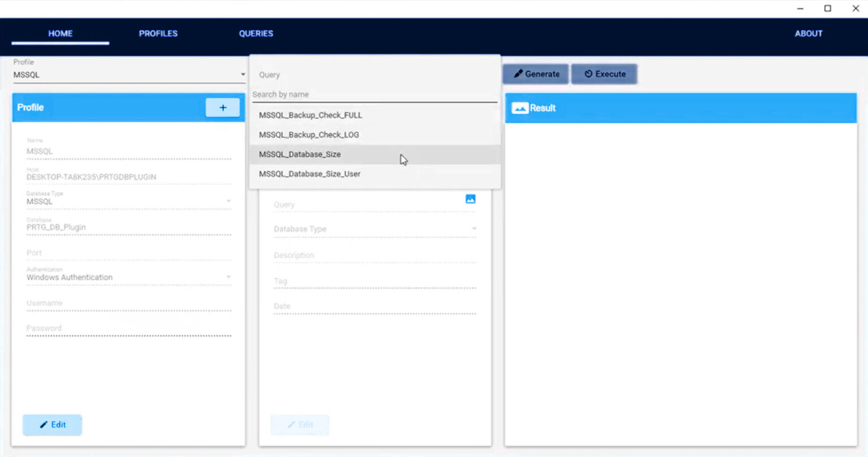Close the application window

pyautogui.click(x=856, y=8)
